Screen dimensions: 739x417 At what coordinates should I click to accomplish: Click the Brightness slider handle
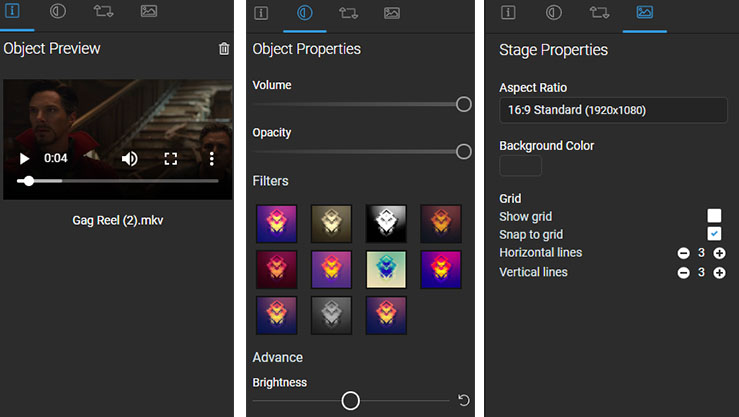[x=350, y=401]
